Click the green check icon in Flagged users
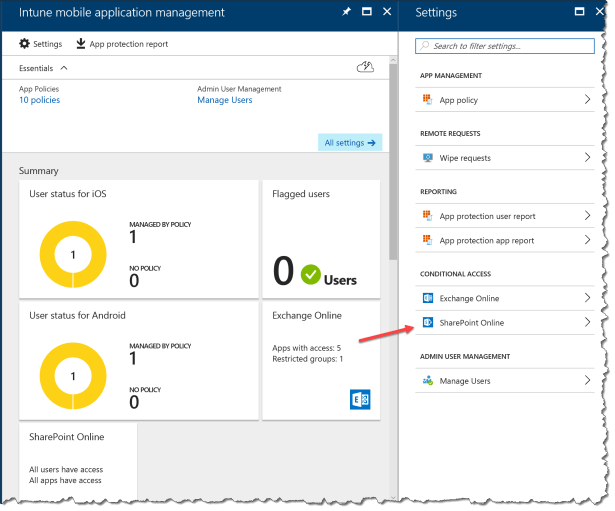The width and height of the screenshot is (615, 511). coord(311,275)
